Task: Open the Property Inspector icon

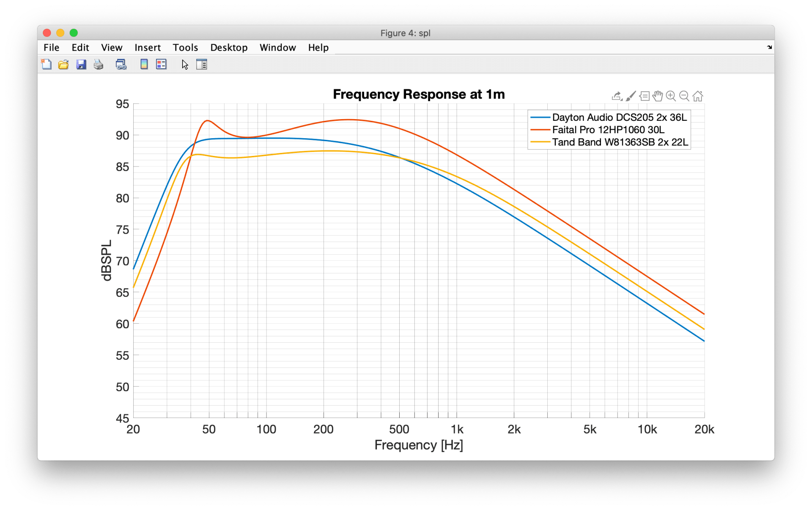Action: 202,64
